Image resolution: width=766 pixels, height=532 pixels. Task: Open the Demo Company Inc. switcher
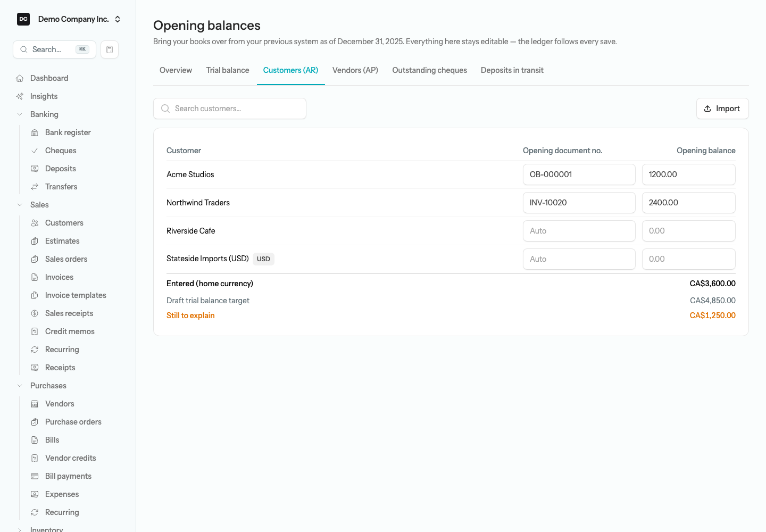(69, 19)
